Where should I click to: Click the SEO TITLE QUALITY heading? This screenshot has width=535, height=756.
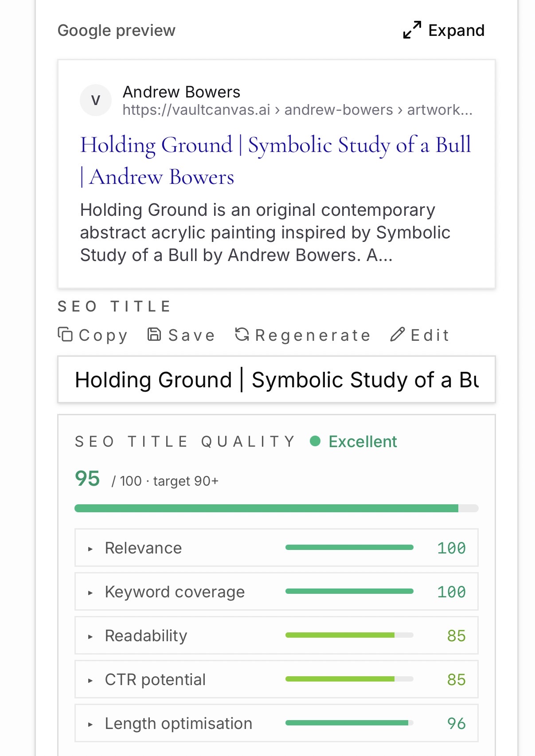pos(185,441)
